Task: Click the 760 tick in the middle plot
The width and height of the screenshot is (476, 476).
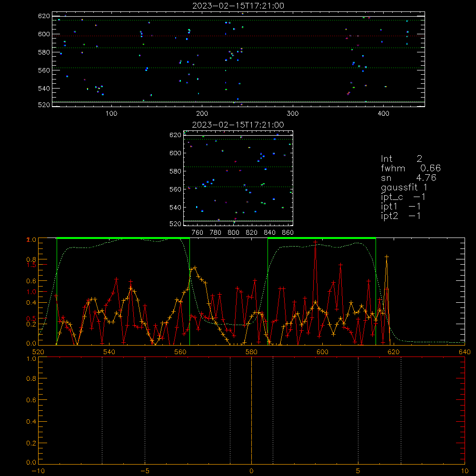Action: tap(198, 233)
